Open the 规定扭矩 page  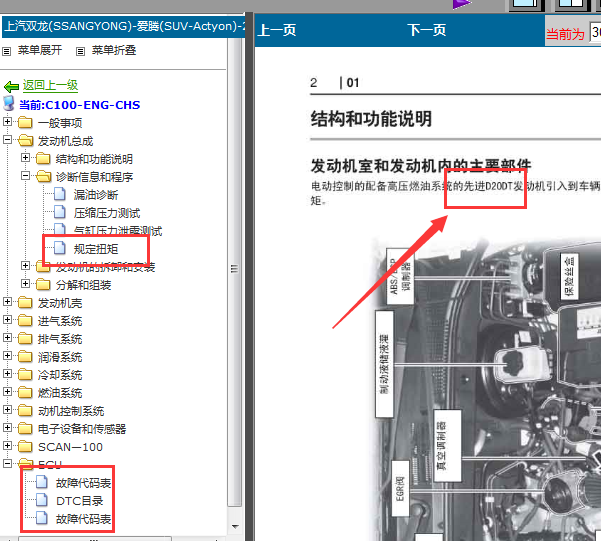click(x=96, y=249)
